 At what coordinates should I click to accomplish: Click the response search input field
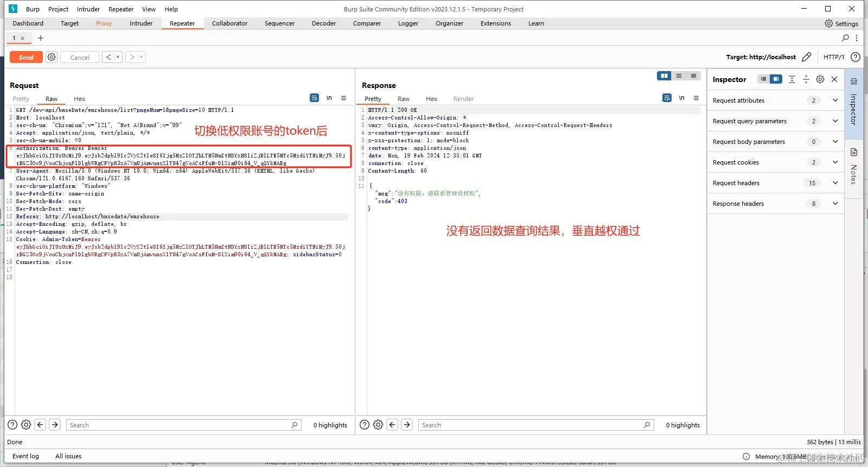[x=536, y=425]
